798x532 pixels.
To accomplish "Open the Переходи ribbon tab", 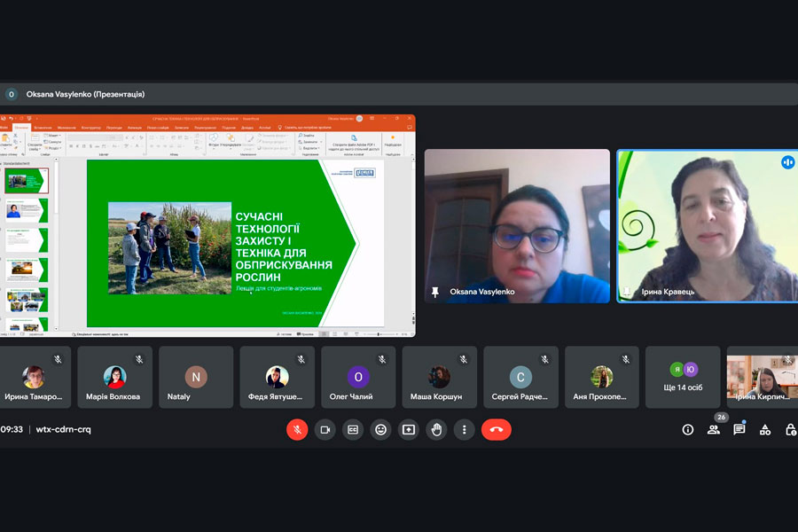I will coord(114,128).
